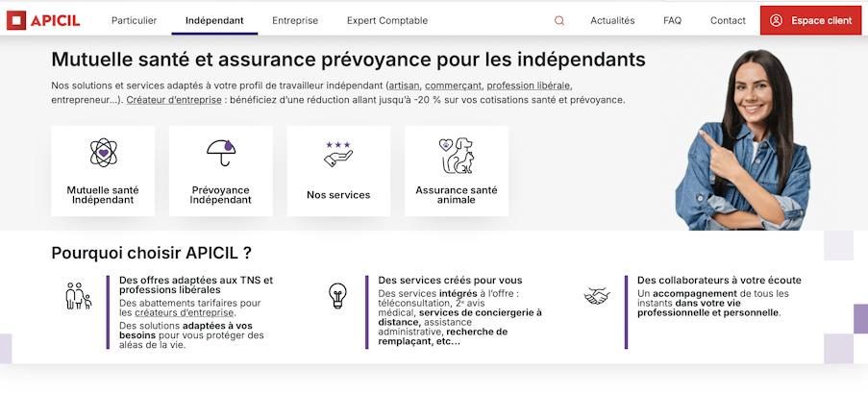This screenshot has width=868, height=394.
Task: Click the Pourquoi choisir APICIL ? heading
Action: coord(151,253)
